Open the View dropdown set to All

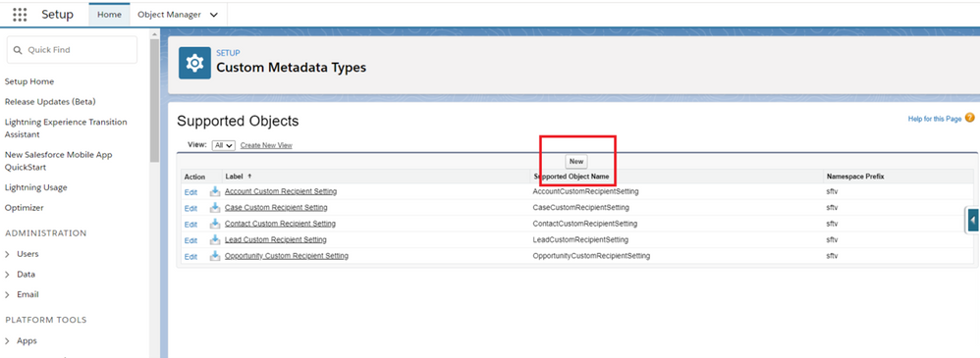223,145
